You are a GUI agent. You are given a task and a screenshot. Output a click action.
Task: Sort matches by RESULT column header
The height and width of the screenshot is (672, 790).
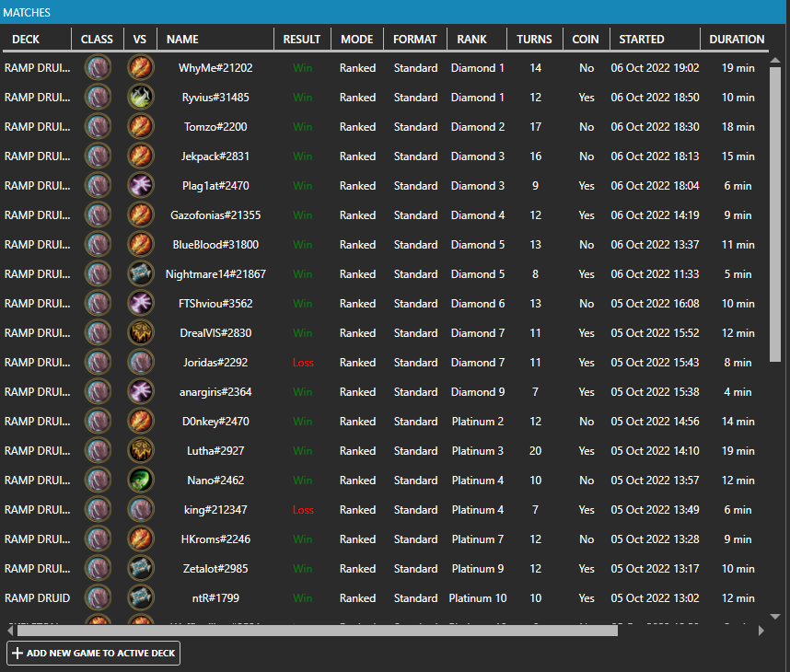[302, 40]
